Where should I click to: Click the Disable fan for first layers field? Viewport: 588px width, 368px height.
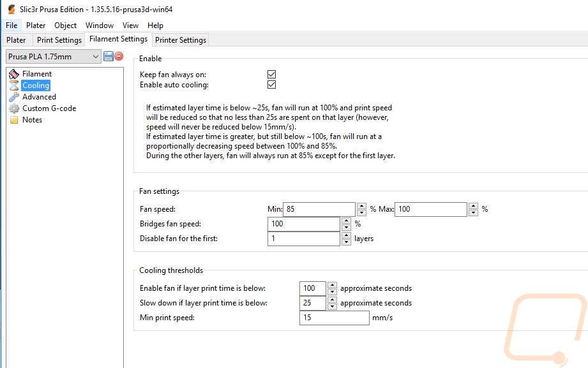(303, 239)
